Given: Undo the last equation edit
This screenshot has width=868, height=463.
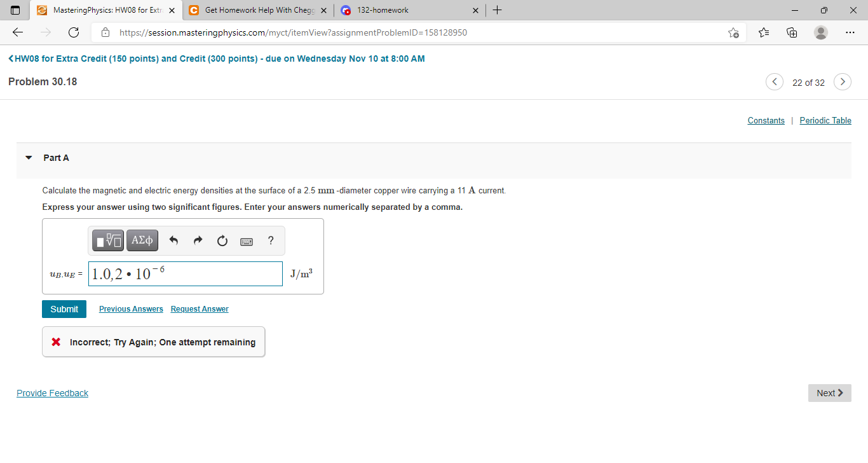Looking at the screenshot, I should click(x=172, y=240).
